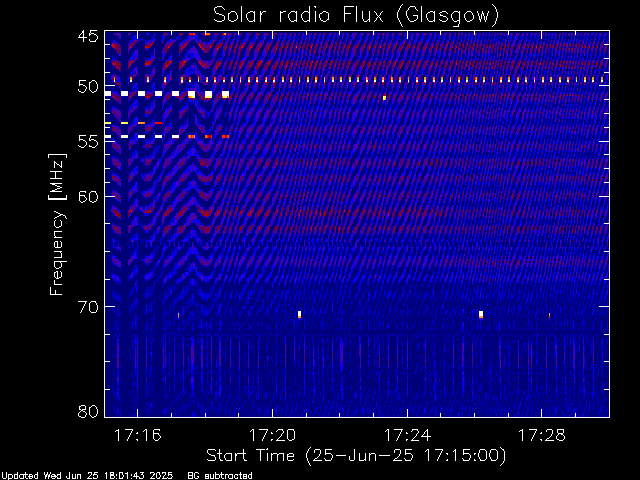
Task: Click the white burst near 70 MHz before 17:21
Action: pyautogui.click(x=299, y=314)
